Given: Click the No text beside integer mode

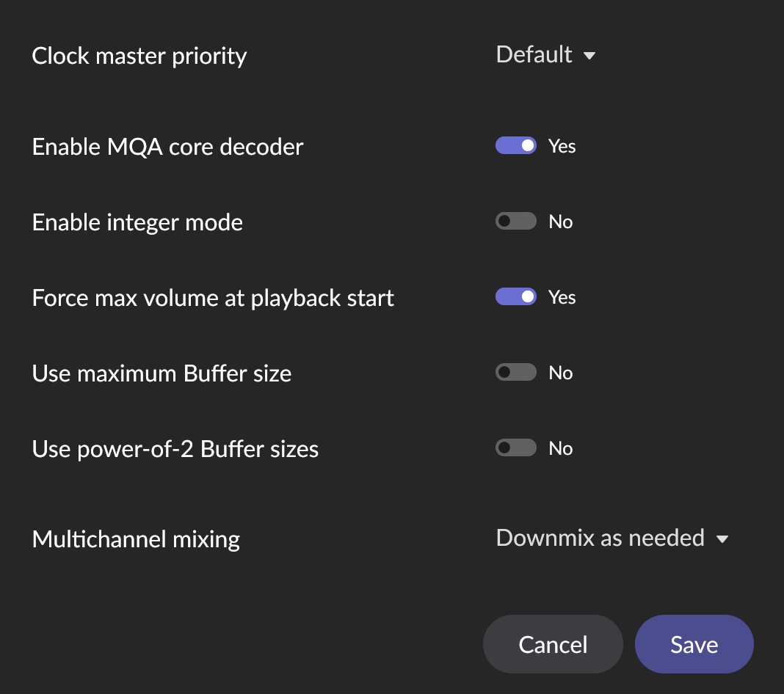Looking at the screenshot, I should click(561, 222).
